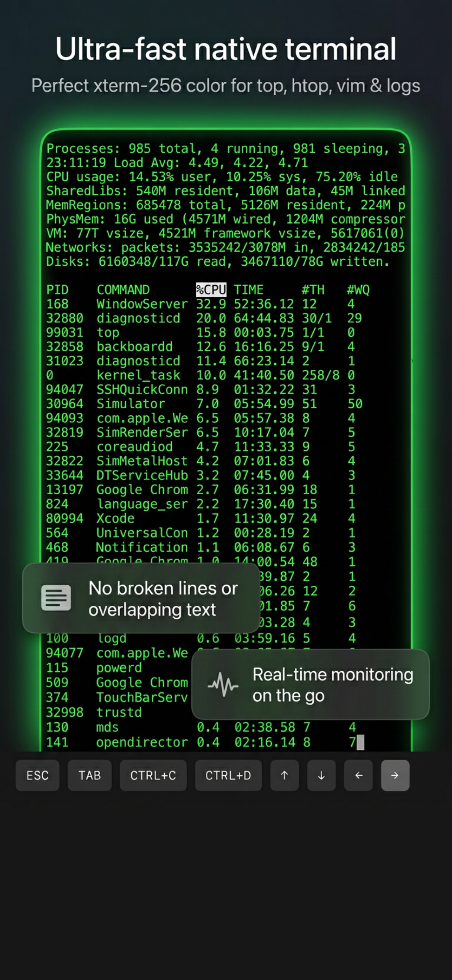452x980 pixels.
Task: Click 'Real-time monitoring on the go' callout
Action: 310,685
